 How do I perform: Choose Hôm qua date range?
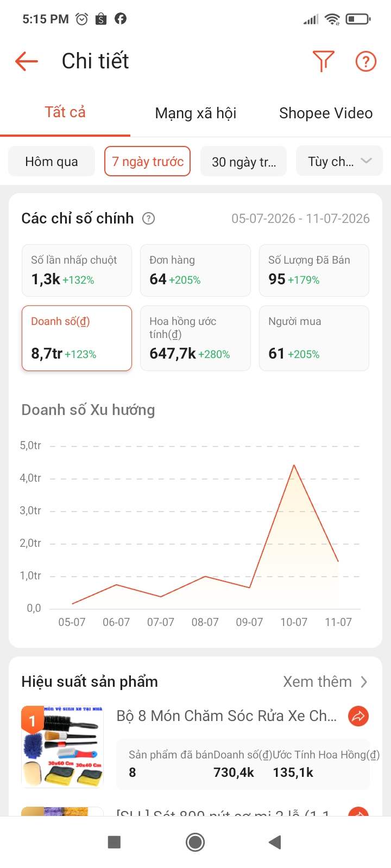[52, 161]
